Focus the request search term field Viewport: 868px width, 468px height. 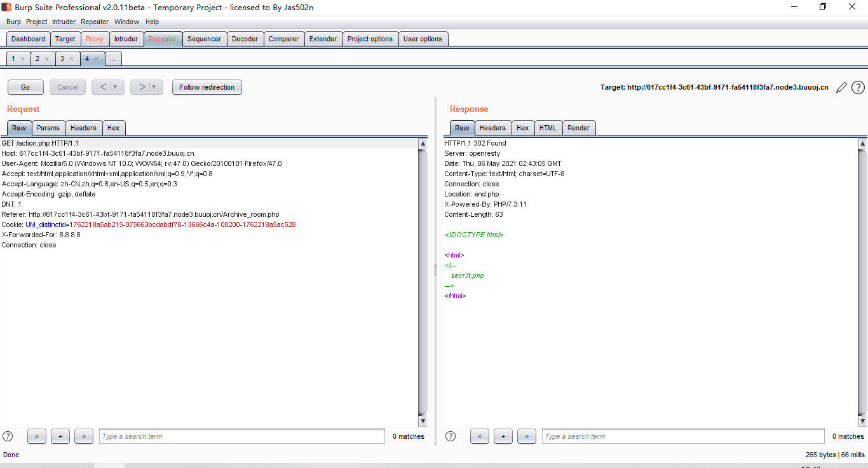click(242, 436)
